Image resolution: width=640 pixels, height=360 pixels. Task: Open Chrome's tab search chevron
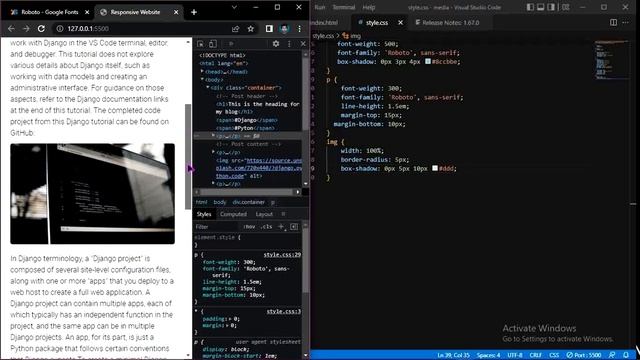pyautogui.click(x=234, y=7)
